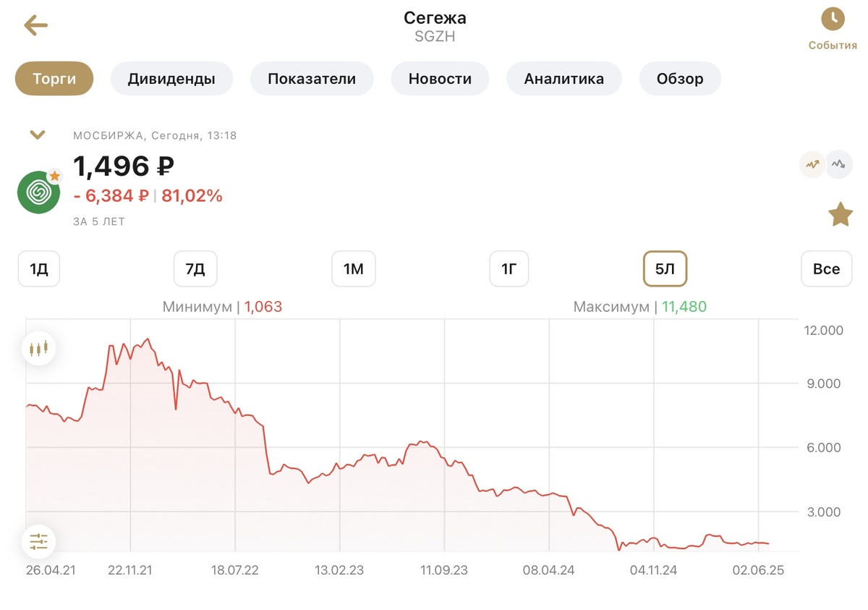
Task: Open the События clock icon
Action: coord(833,20)
